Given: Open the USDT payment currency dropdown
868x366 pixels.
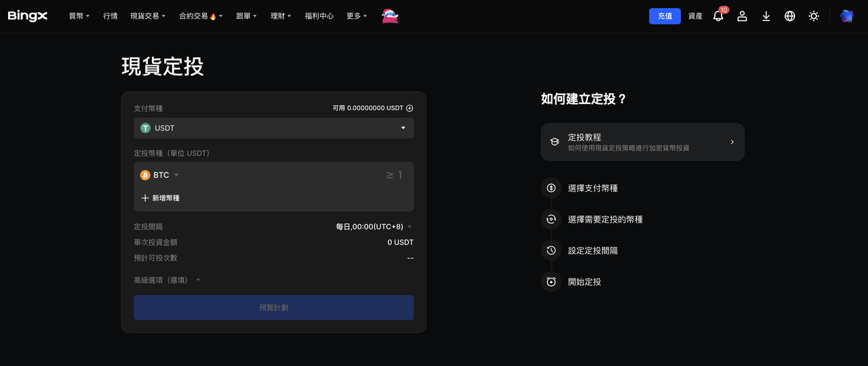Looking at the screenshot, I should click(273, 128).
